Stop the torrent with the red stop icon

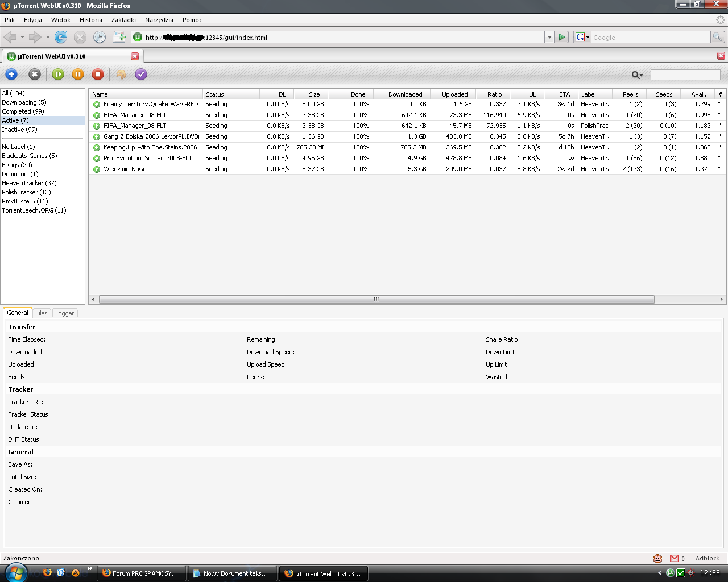[98, 74]
